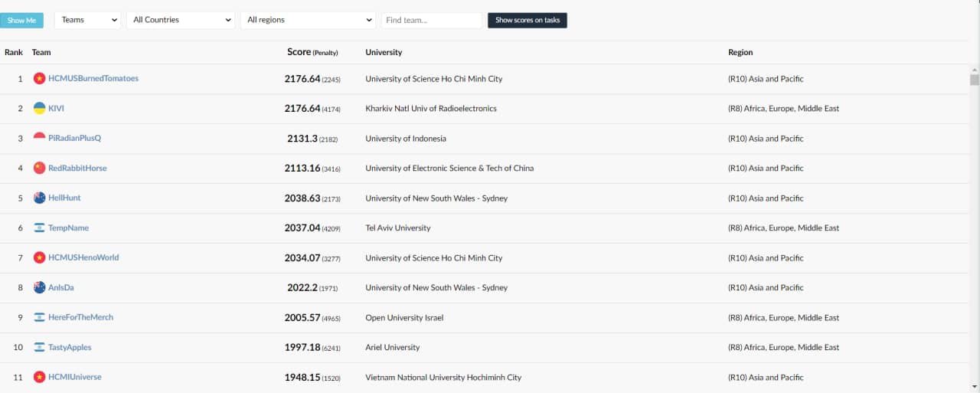980x393 pixels.
Task: Click the Score column header
Action: pos(299,52)
